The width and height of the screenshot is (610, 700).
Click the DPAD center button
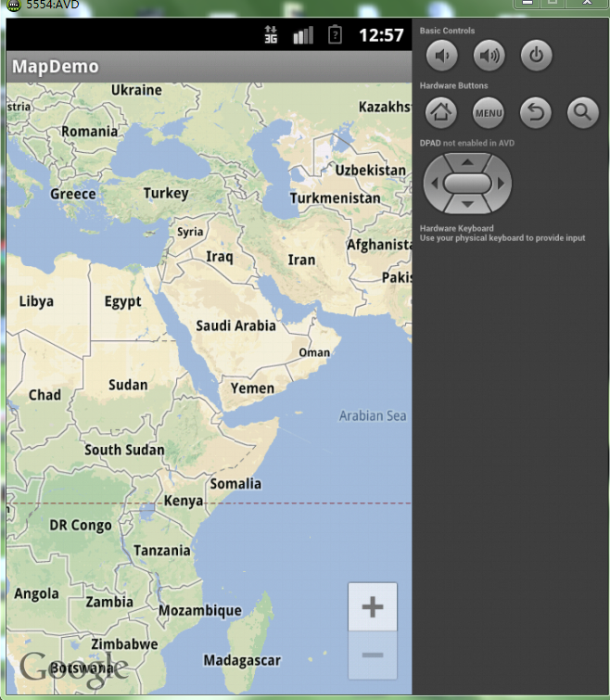pos(467,183)
